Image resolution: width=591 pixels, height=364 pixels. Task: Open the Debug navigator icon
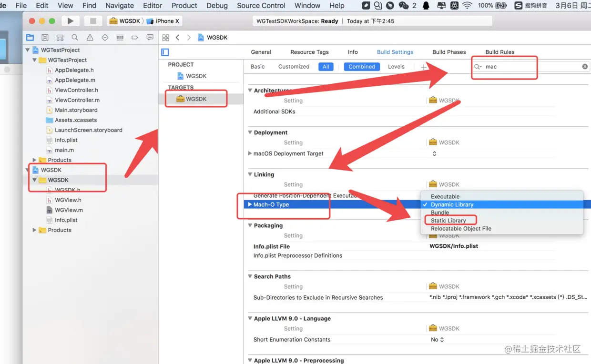[x=120, y=38]
